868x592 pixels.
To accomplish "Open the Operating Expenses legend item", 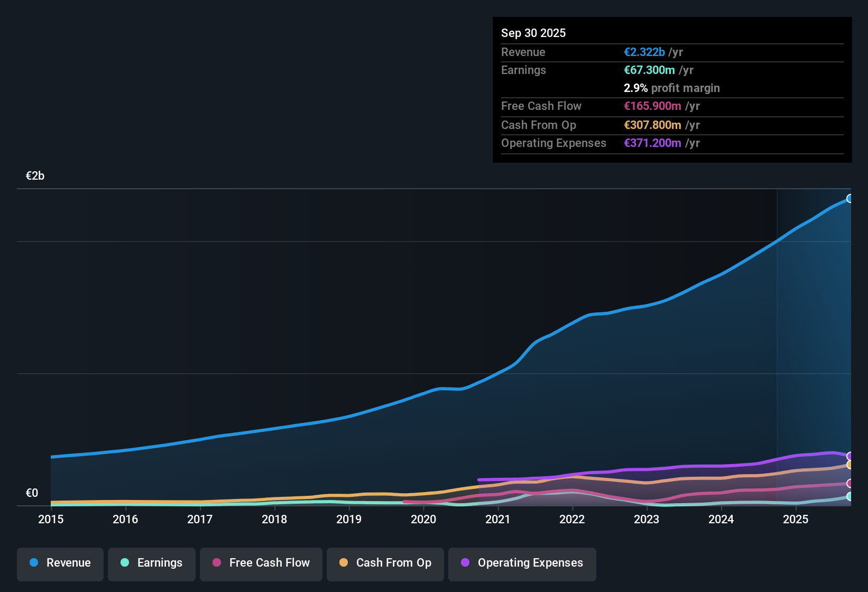I will point(522,563).
